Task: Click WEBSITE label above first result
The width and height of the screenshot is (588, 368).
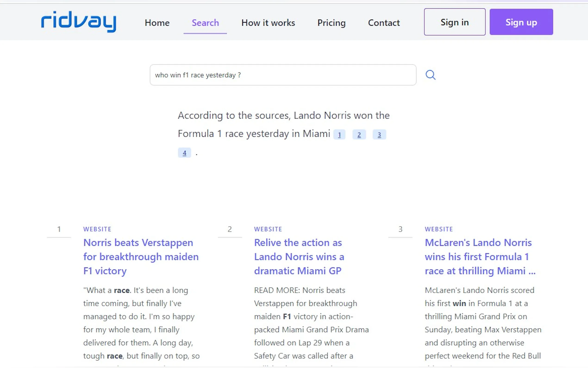Action: point(97,229)
